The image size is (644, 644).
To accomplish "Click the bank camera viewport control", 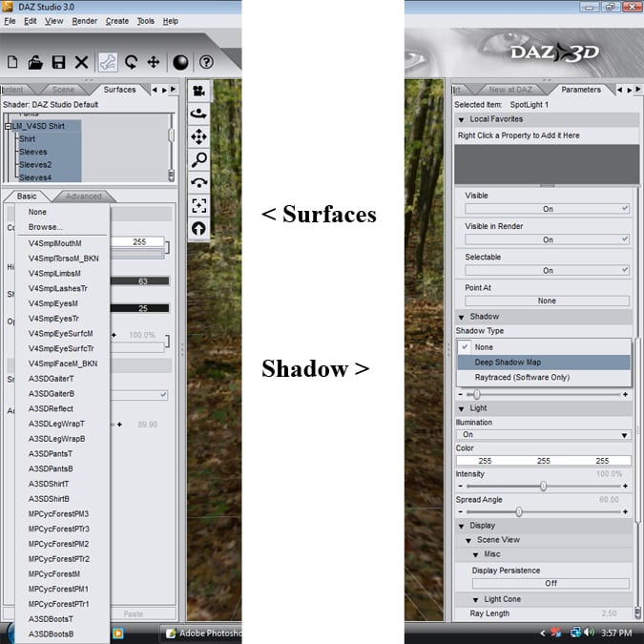I will (x=198, y=182).
